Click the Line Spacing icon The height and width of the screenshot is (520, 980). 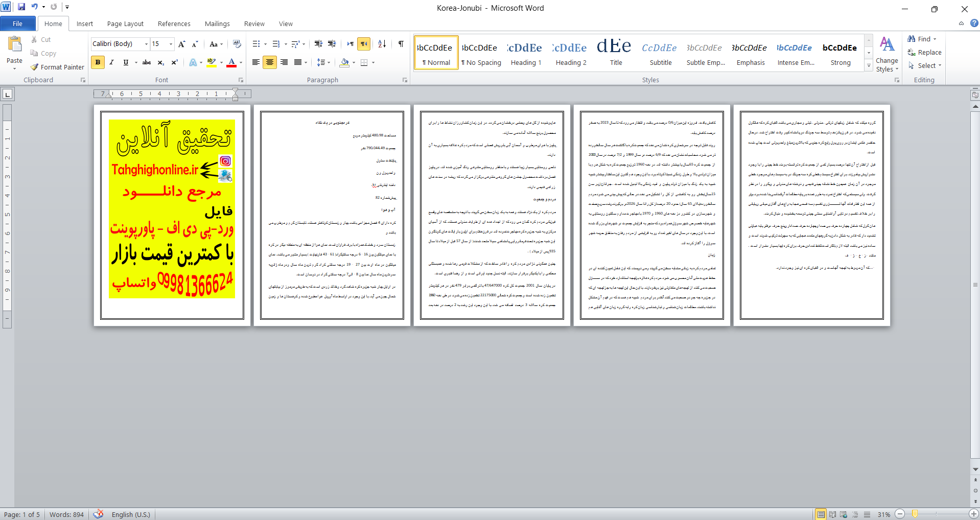(321, 62)
